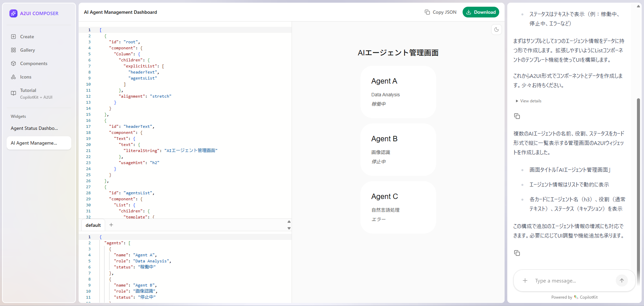
Task: Open the Icons library
Action: (26, 77)
